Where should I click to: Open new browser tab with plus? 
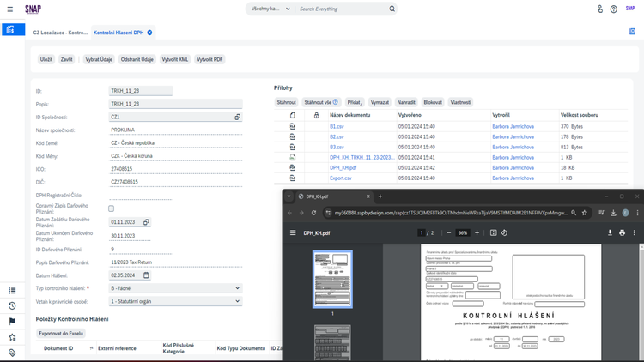click(380, 196)
